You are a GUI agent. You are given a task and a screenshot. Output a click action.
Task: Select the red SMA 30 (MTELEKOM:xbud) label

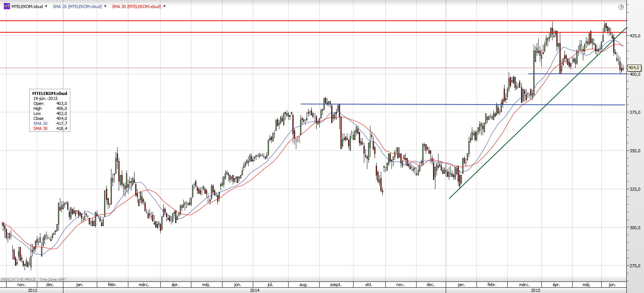[x=136, y=7]
